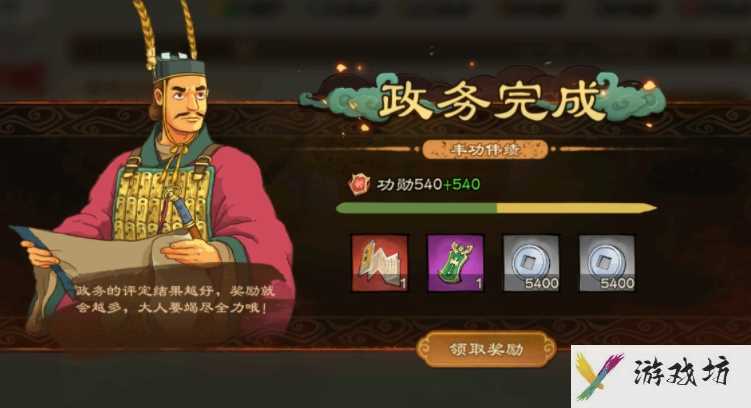Claim rewards with the 领取奖励 button
The image size is (751, 408).
486,349
